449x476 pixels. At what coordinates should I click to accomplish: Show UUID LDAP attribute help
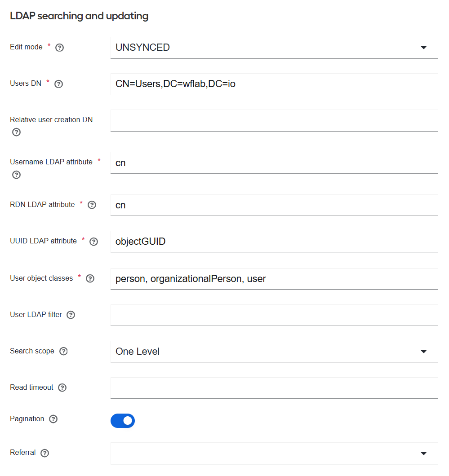click(x=94, y=242)
